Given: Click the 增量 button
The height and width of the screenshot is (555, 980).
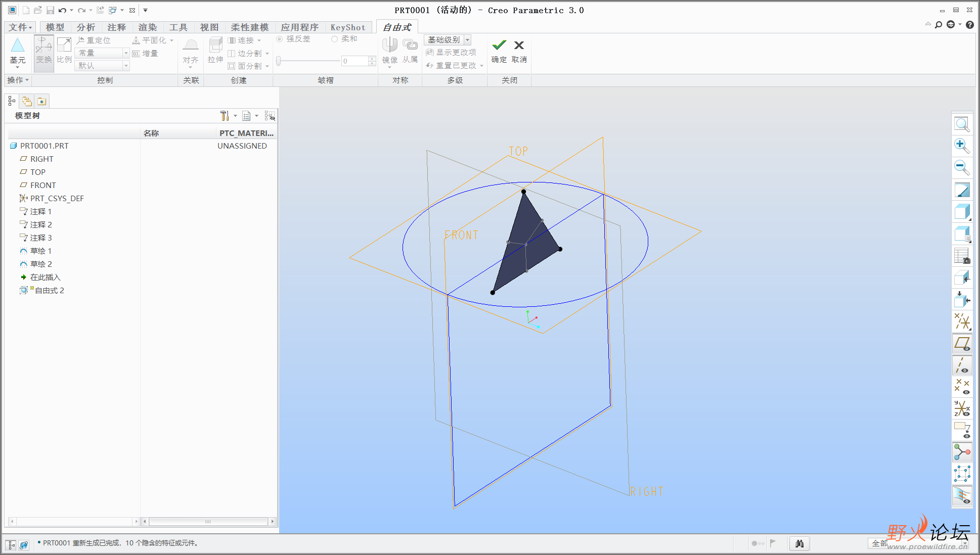Looking at the screenshot, I should [145, 54].
